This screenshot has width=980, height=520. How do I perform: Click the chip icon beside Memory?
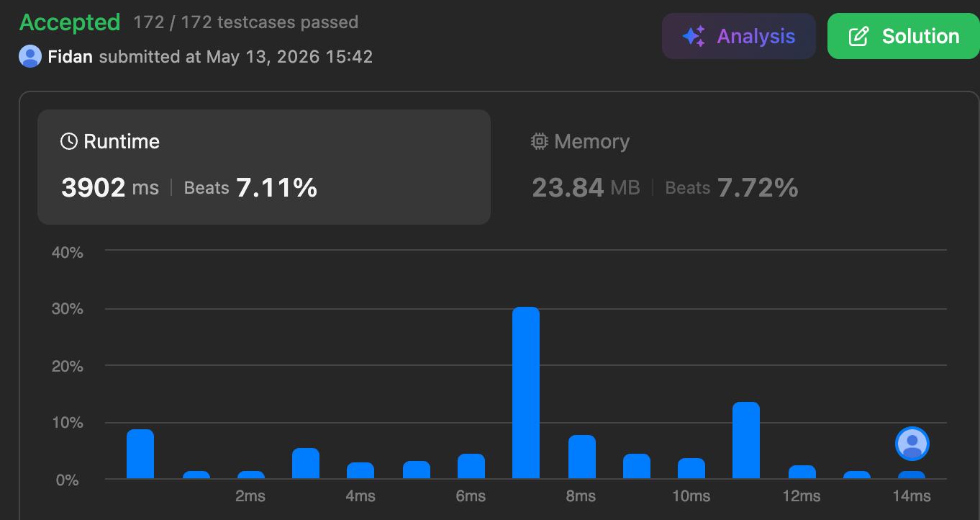(x=539, y=141)
